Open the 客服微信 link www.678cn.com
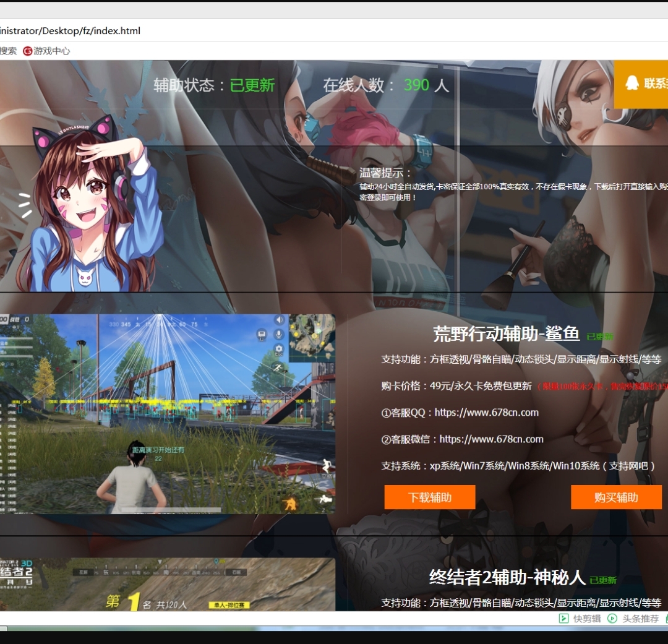 click(491, 439)
